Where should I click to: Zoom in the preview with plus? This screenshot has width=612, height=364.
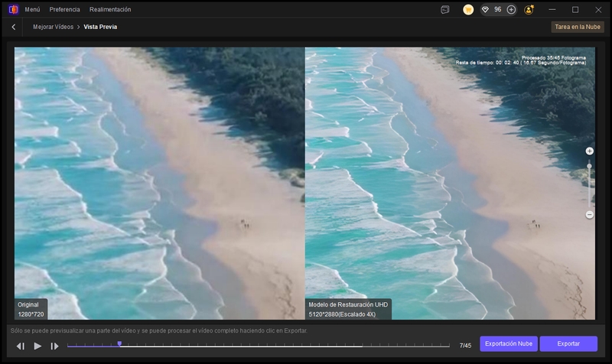click(x=589, y=151)
